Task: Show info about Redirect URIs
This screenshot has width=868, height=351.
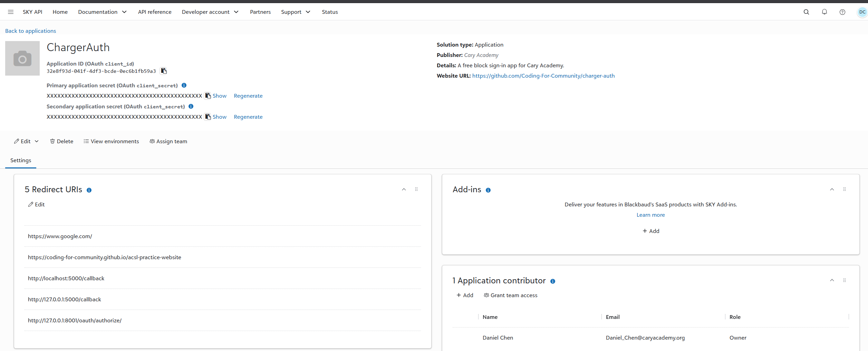Action: tap(89, 190)
